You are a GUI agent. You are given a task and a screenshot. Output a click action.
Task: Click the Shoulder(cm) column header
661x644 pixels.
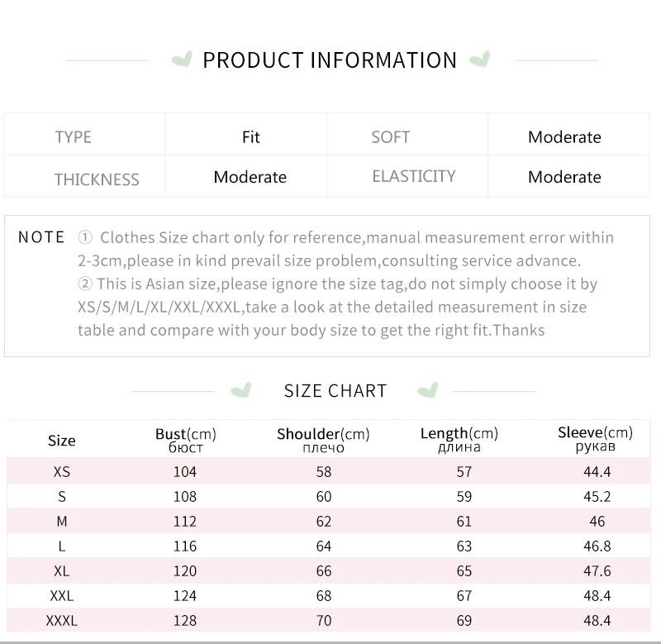coord(323,440)
